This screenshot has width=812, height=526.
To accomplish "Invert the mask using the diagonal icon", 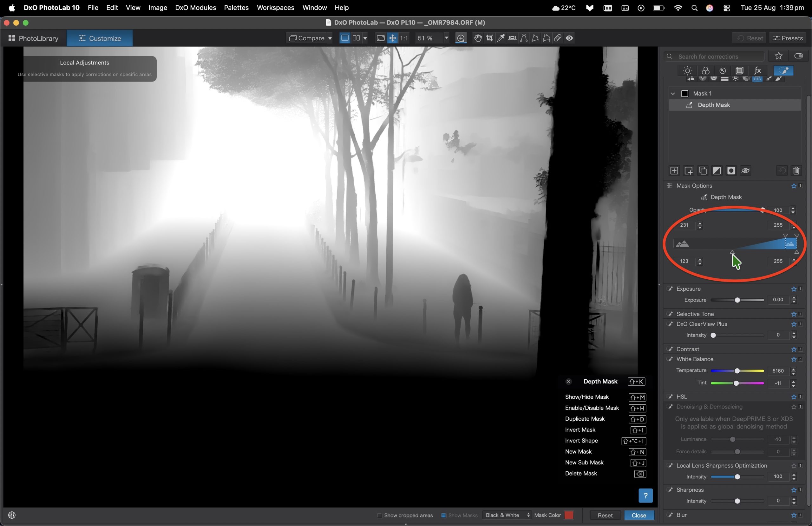I will [x=717, y=171].
